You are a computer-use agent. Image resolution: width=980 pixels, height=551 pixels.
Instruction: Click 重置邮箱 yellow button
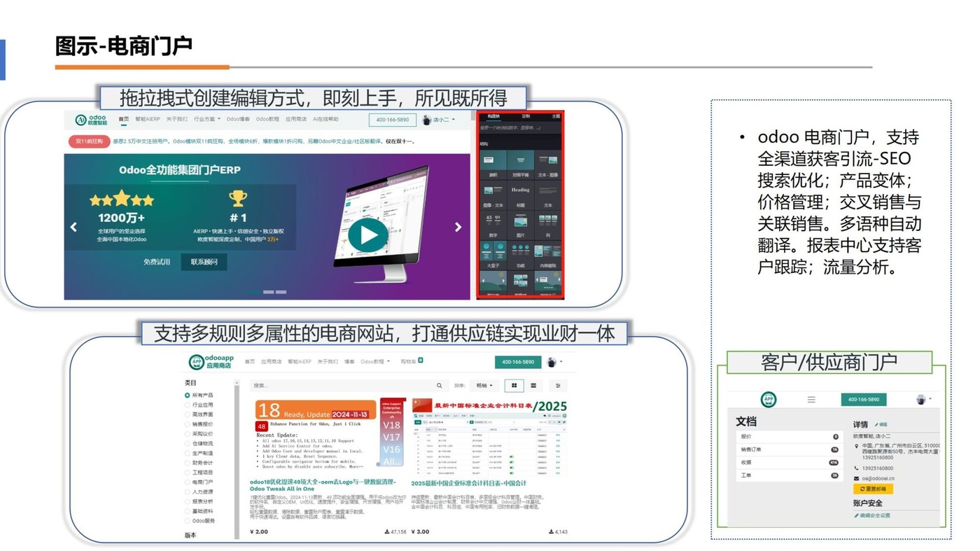click(x=873, y=489)
